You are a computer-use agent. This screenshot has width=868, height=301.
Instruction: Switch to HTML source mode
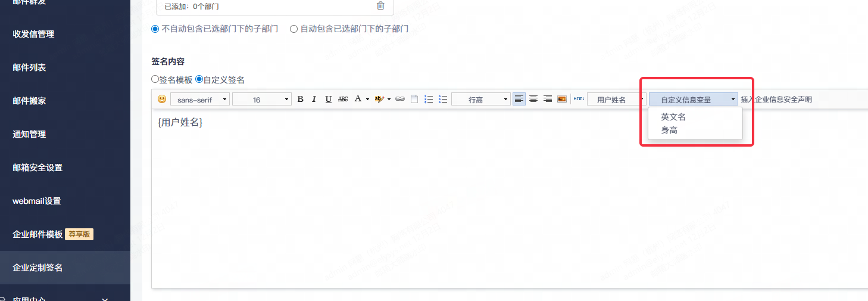pyautogui.click(x=579, y=99)
